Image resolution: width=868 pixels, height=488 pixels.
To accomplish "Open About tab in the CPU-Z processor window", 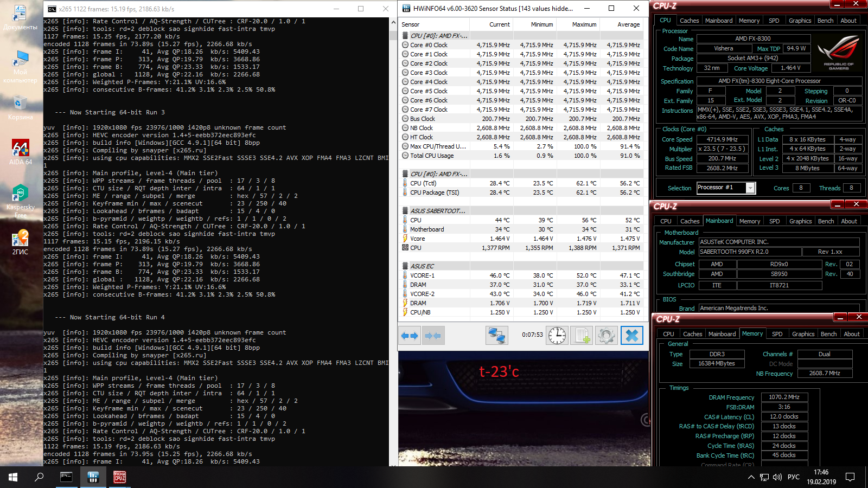I will tap(848, 21).
